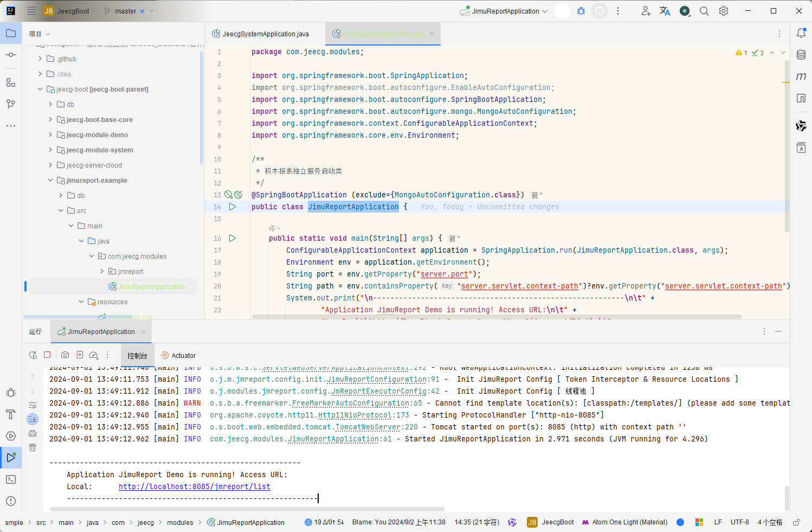Open the Services tool window icon
812x532 pixels.
pos(11,436)
